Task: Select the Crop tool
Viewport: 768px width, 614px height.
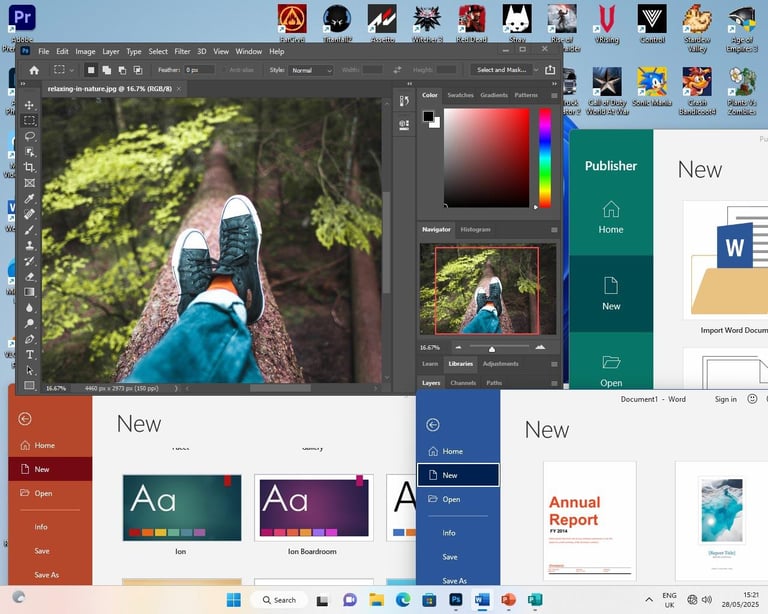Action: [29, 167]
